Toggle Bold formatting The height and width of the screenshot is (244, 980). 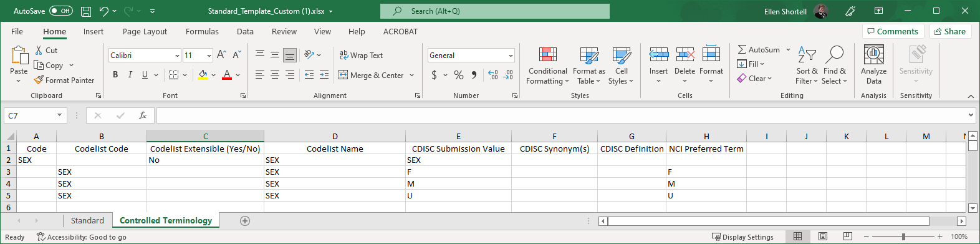point(115,75)
